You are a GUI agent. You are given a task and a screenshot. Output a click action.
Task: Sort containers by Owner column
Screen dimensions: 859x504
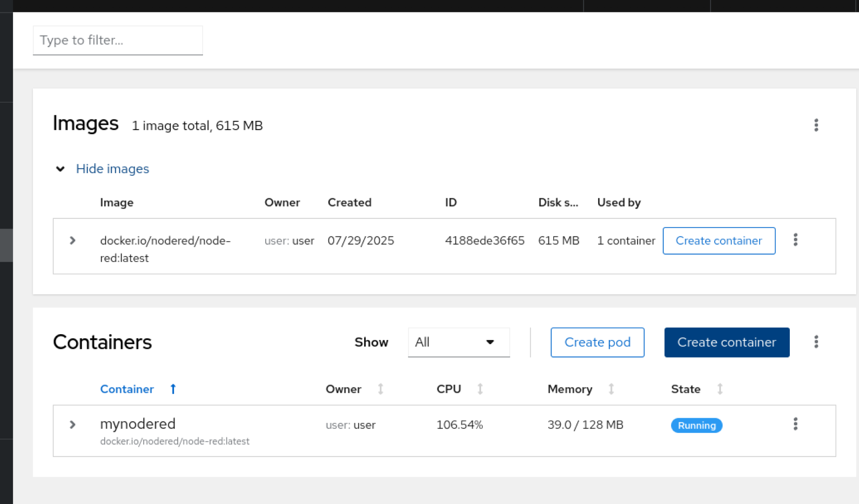[x=380, y=389]
